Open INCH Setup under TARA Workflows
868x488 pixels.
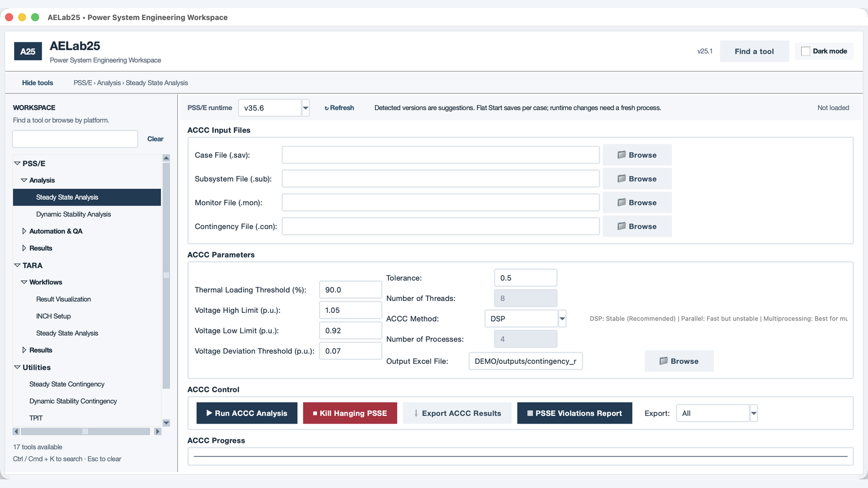53,316
